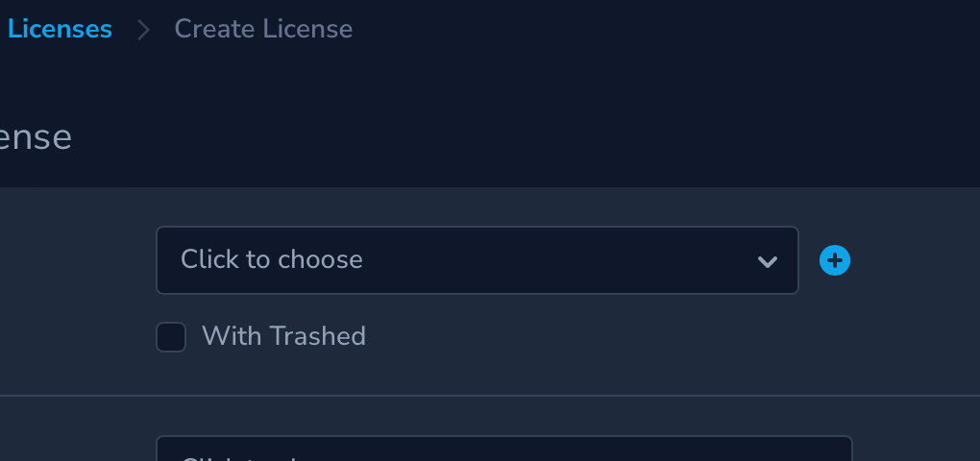Click the page heading ending in "ense"
The image size is (980, 461).
click(x=36, y=137)
